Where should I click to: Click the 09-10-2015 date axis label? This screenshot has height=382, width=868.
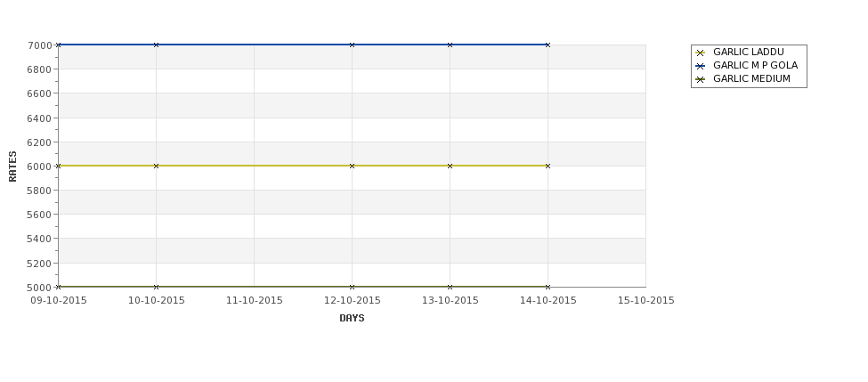coord(59,301)
